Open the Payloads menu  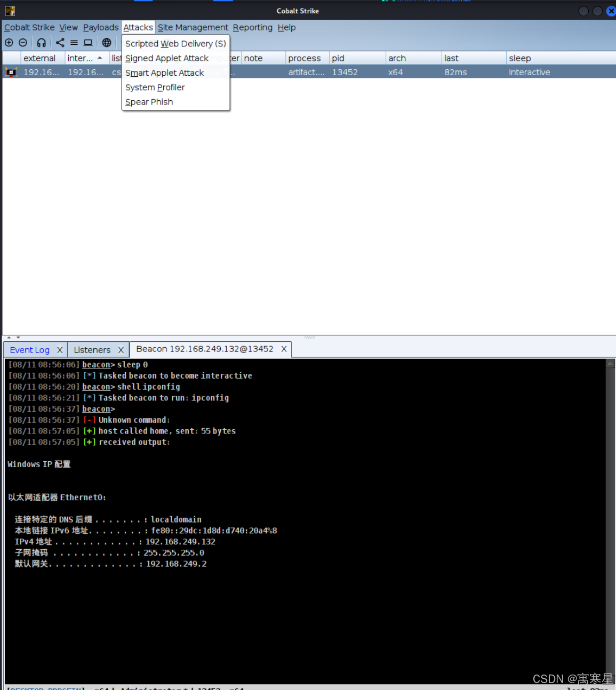(101, 27)
